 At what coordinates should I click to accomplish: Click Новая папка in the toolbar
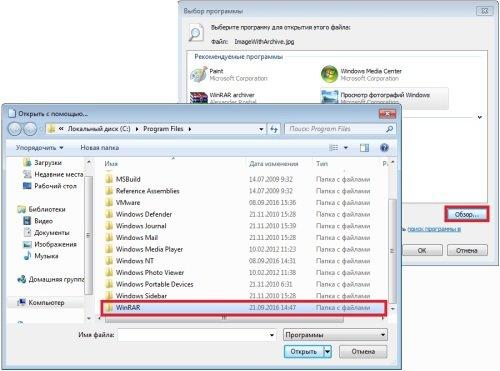pyautogui.click(x=100, y=148)
